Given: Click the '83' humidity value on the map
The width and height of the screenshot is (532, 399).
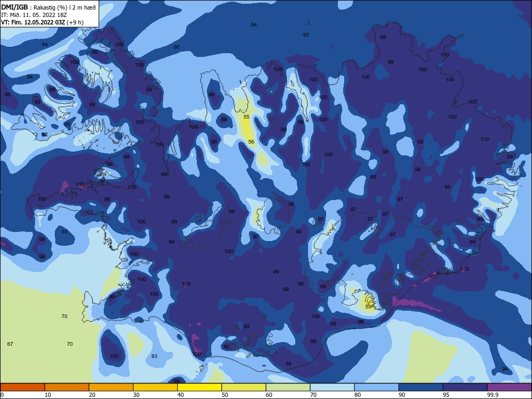Looking at the screenshot, I should click(154, 356).
